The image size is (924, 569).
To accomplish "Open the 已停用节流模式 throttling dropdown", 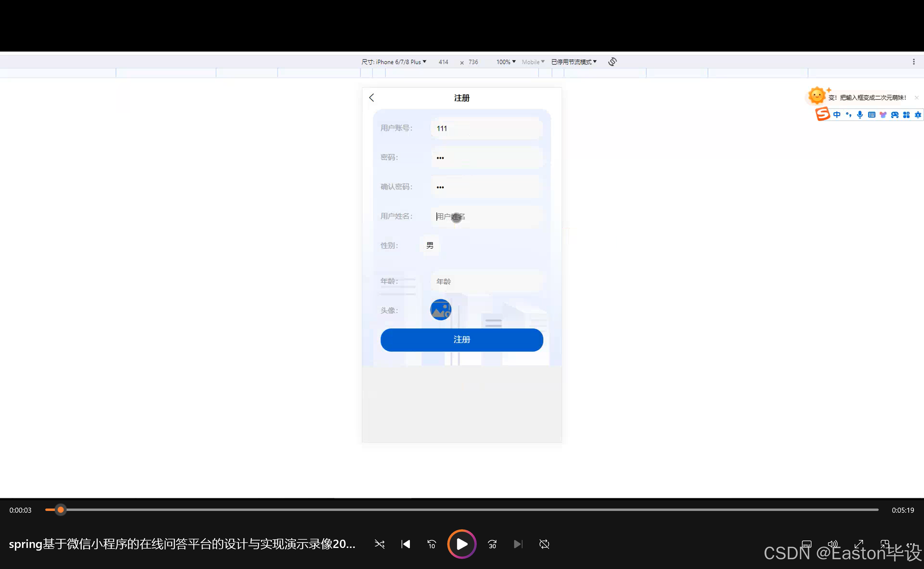I will [x=574, y=62].
